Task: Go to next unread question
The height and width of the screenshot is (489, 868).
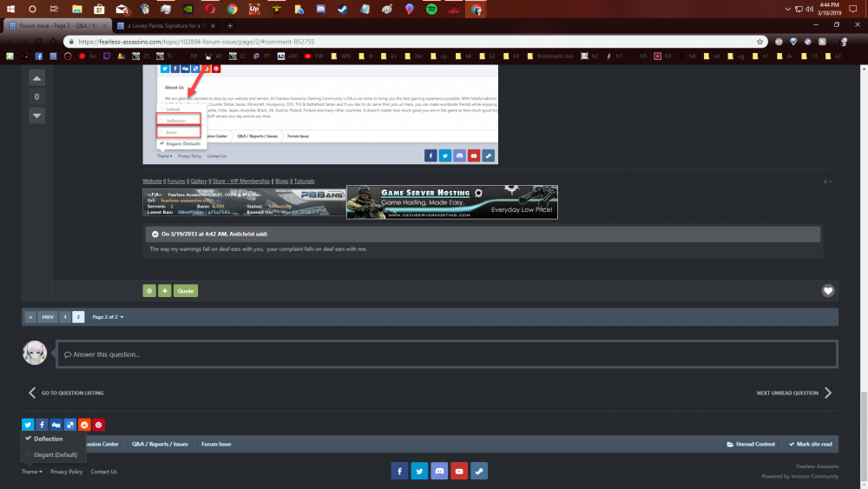Action: [794, 393]
